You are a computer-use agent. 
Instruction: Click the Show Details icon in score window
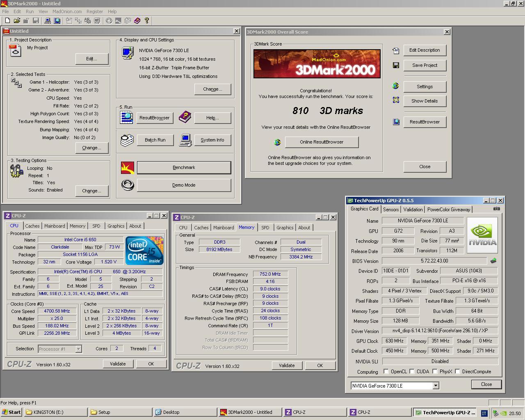coord(396,100)
